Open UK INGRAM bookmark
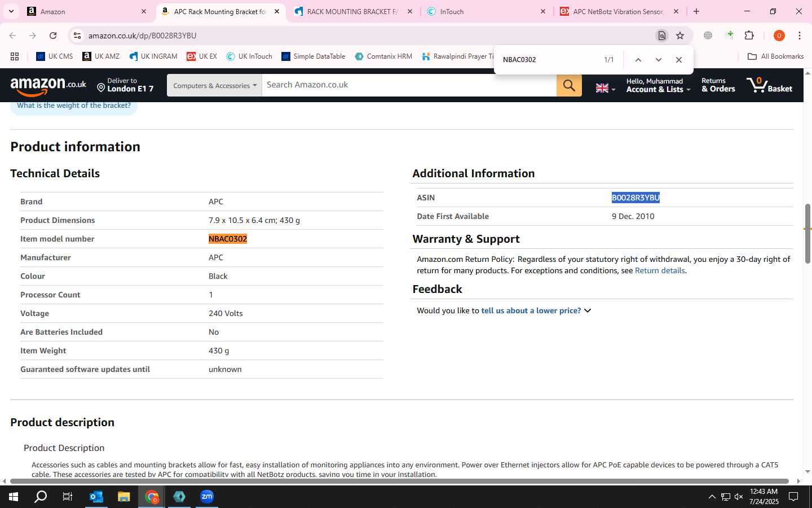This screenshot has width=812, height=508. pyautogui.click(x=153, y=56)
